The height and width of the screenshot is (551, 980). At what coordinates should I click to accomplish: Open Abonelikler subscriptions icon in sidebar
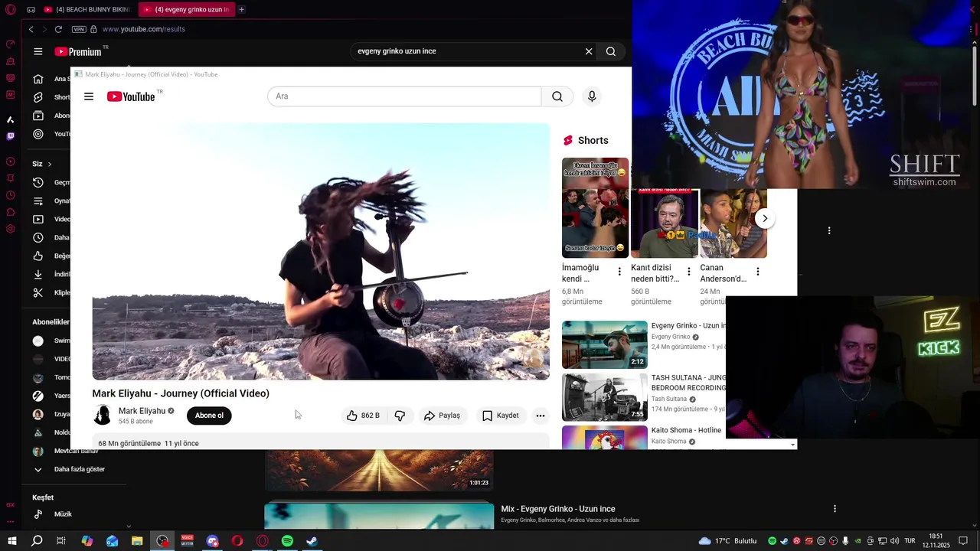click(38, 116)
